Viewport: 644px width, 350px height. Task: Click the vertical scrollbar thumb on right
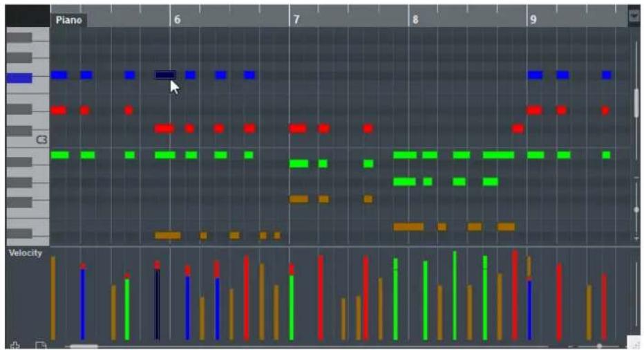[636, 103]
